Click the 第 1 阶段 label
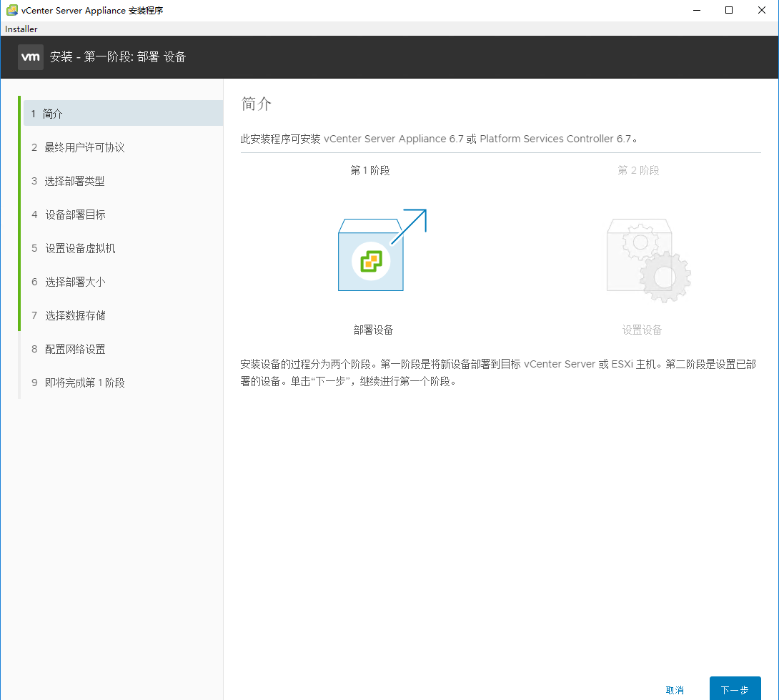Screen dimensions: 779x700 [x=370, y=170]
